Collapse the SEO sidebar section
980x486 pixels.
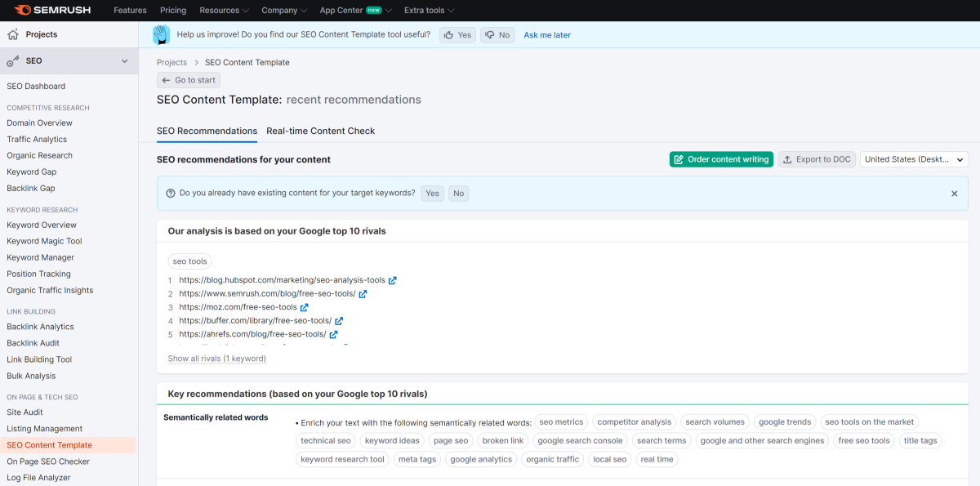click(x=125, y=61)
